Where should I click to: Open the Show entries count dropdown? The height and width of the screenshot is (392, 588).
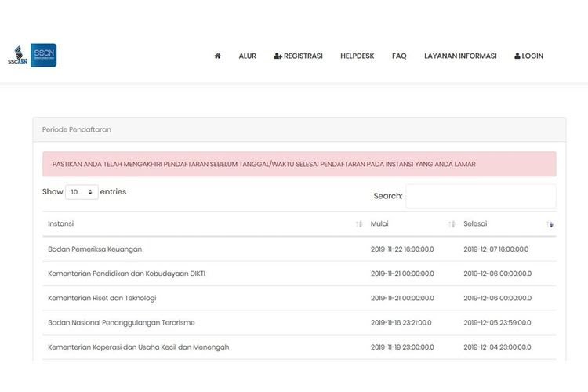click(x=82, y=192)
